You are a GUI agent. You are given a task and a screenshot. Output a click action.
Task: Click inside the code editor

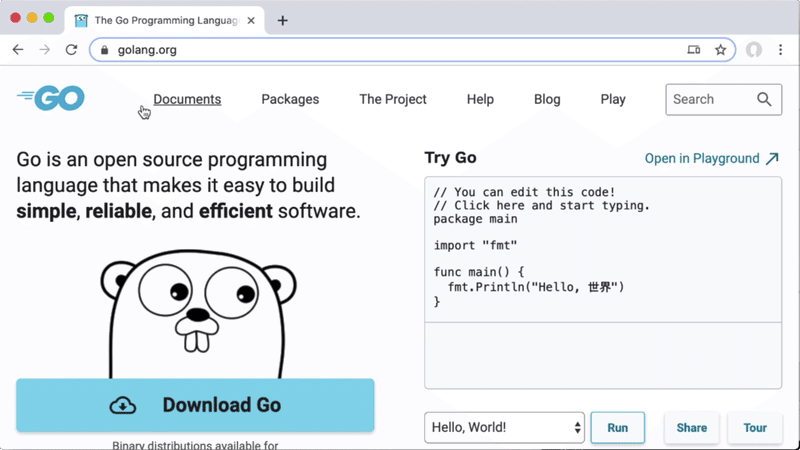[x=603, y=249]
